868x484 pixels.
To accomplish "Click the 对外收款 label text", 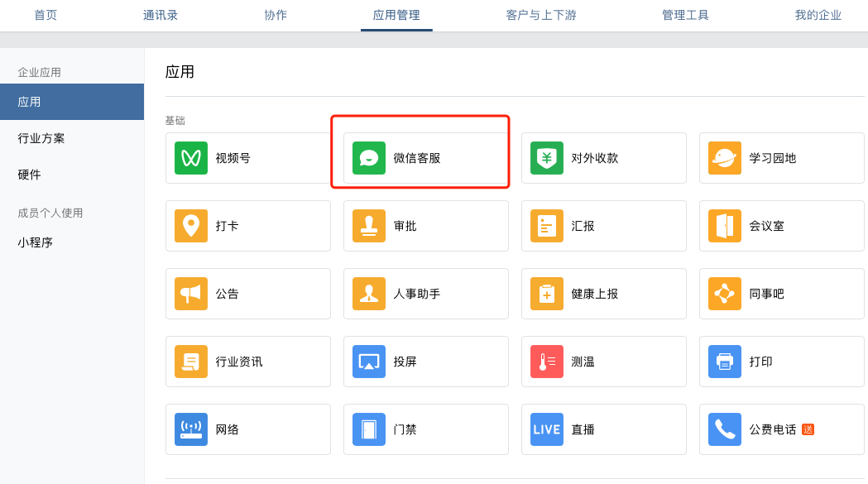I will (x=595, y=158).
